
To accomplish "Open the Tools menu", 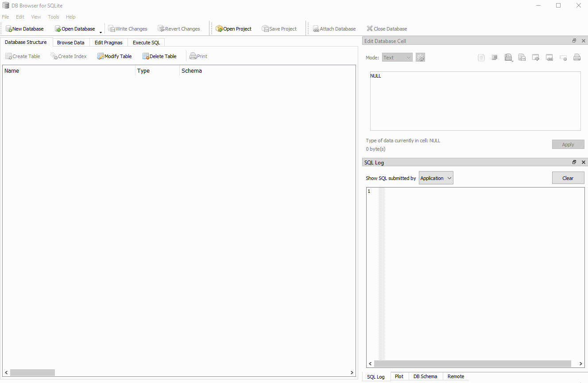I will tap(53, 17).
